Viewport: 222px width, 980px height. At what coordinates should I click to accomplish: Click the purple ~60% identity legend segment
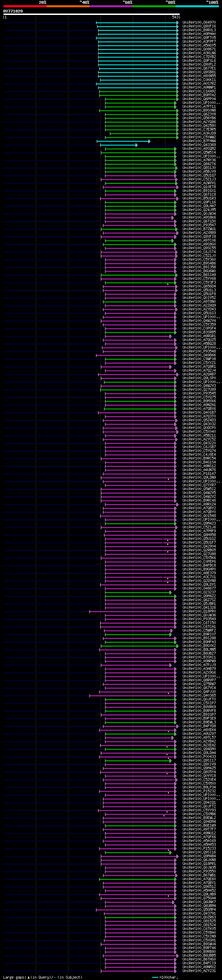111,6
